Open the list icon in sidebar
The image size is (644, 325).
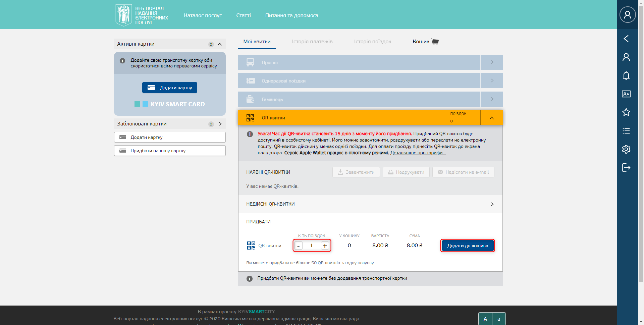coord(626,131)
